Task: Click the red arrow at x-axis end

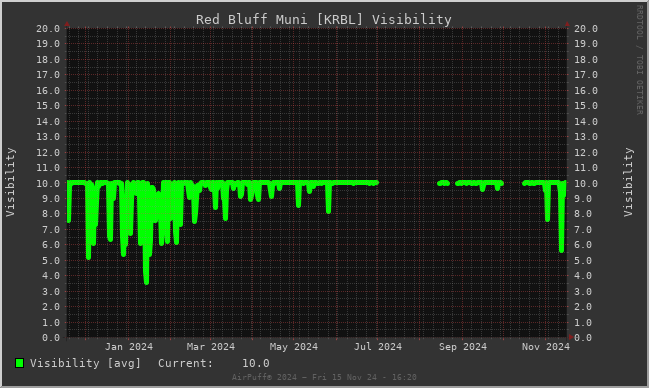Action: [571, 337]
